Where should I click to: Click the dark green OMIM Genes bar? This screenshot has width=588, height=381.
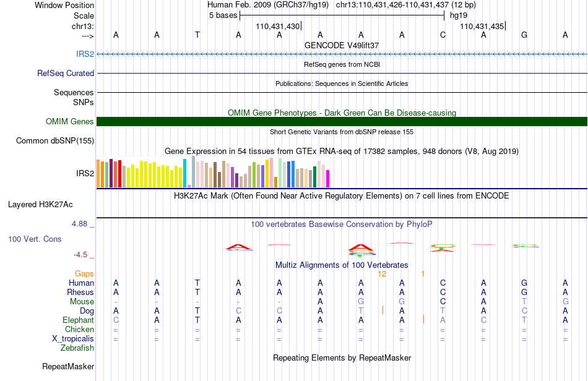click(x=342, y=121)
